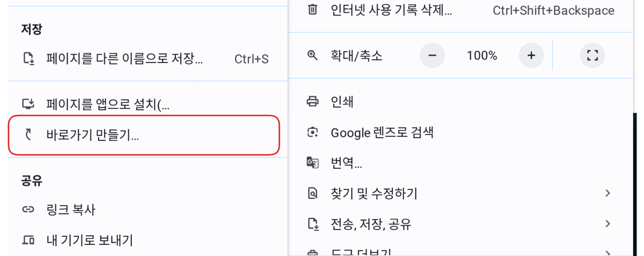This screenshot has width=644, height=256.
Task: Toggle fullscreen mode button
Action: point(592,56)
